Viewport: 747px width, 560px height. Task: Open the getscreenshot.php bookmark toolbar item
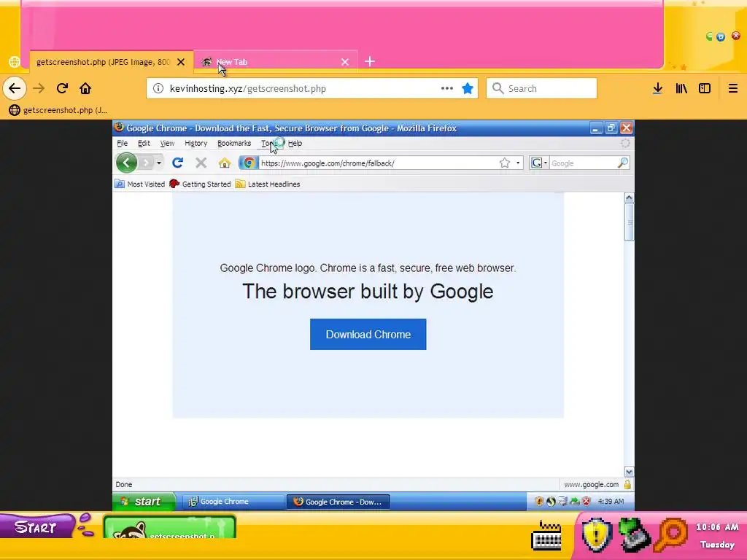[58, 110]
